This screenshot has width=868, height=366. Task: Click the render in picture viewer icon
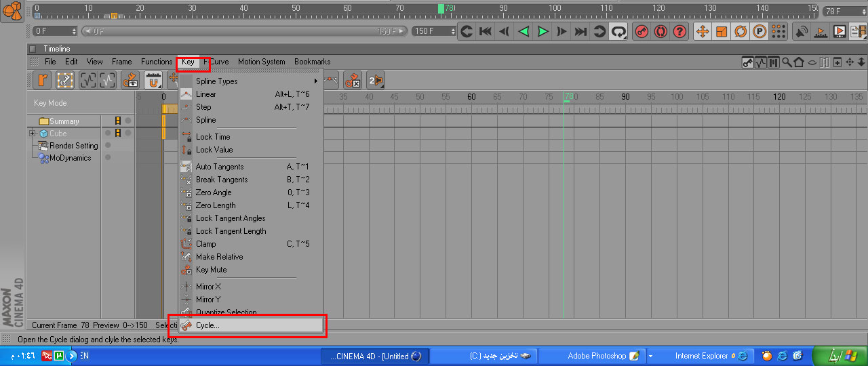coord(840,31)
